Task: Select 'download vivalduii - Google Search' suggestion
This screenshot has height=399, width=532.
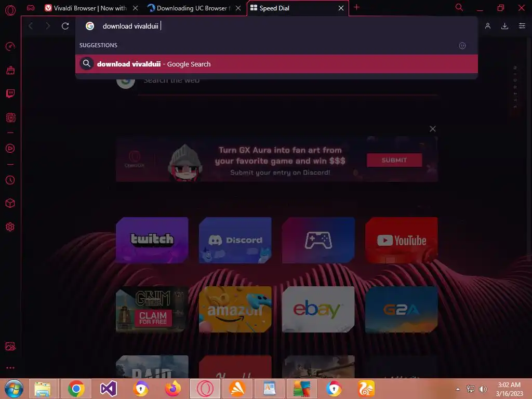Action: coord(276,64)
